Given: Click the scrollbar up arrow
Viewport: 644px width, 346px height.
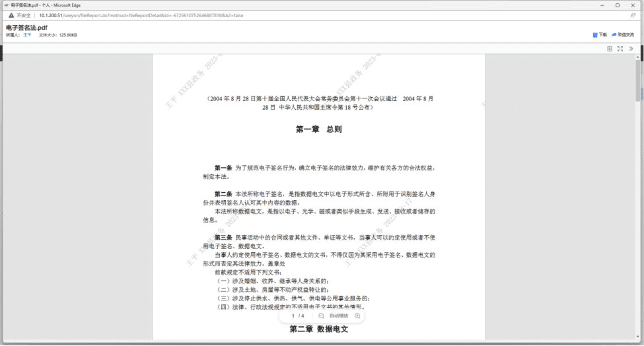Looking at the screenshot, I should 638,57.
